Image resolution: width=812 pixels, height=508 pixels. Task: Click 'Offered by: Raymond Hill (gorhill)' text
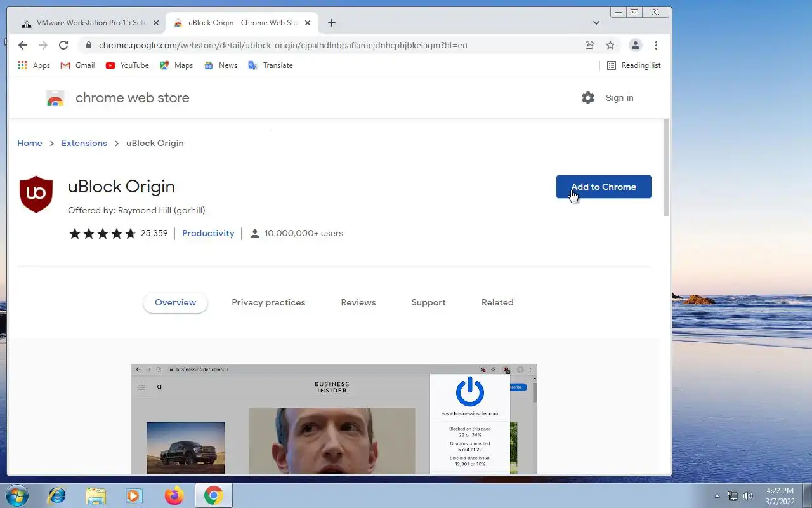click(x=136, y=210)
